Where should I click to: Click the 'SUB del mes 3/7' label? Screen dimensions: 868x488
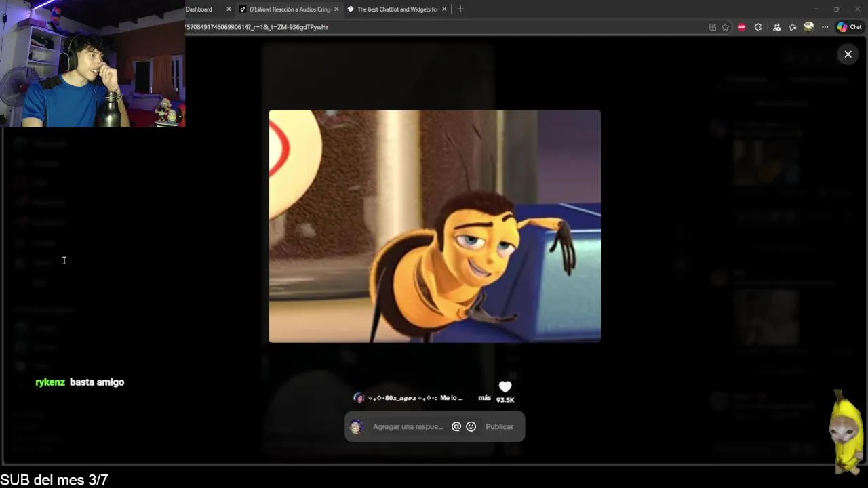[54, 480]
